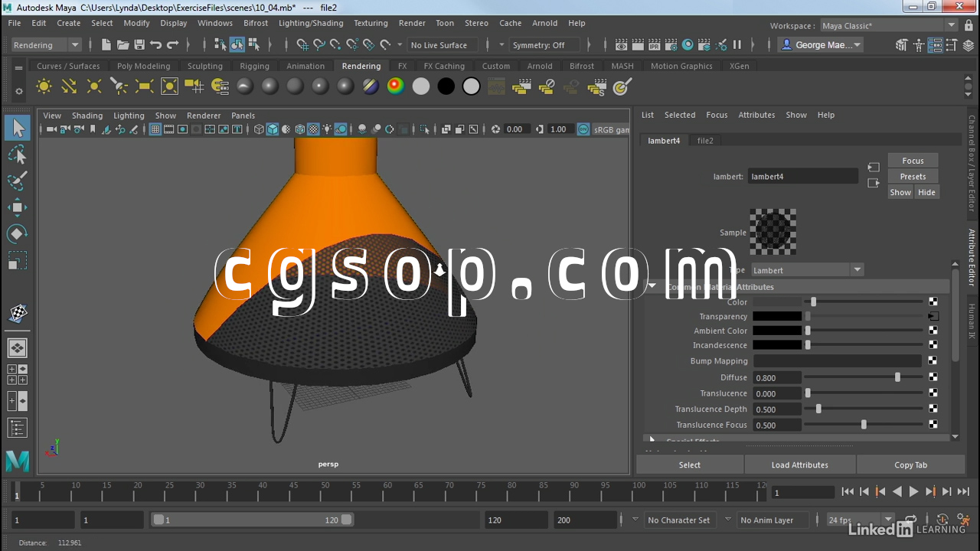Click the Select button below attributes
The image size is (980, 551).
[x=690, y=465]
